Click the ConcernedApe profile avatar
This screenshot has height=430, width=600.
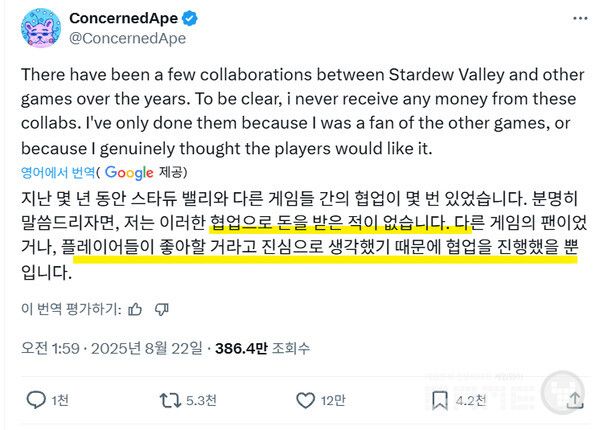coord(36,29)
